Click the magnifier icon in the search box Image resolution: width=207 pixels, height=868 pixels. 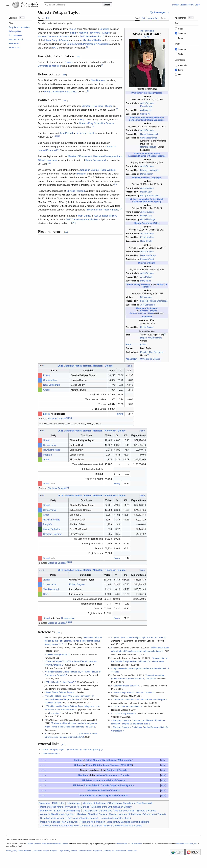(46, 5)
